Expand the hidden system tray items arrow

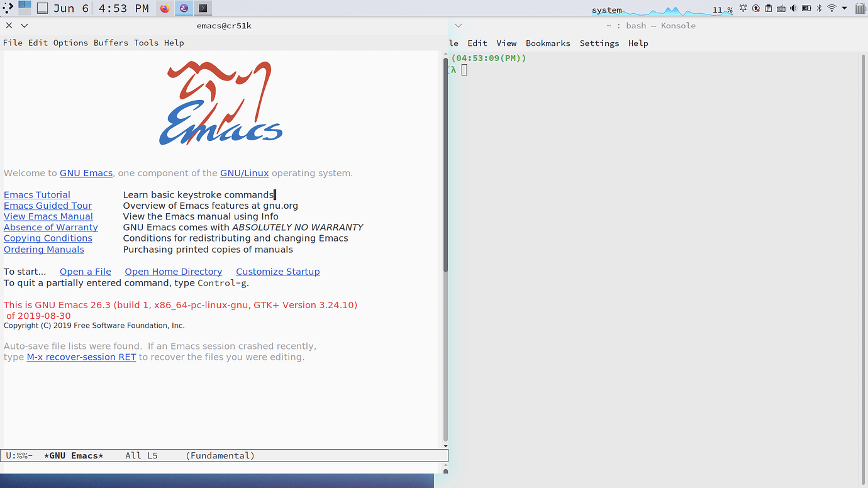pyautogui.click(x=844, y=8)
